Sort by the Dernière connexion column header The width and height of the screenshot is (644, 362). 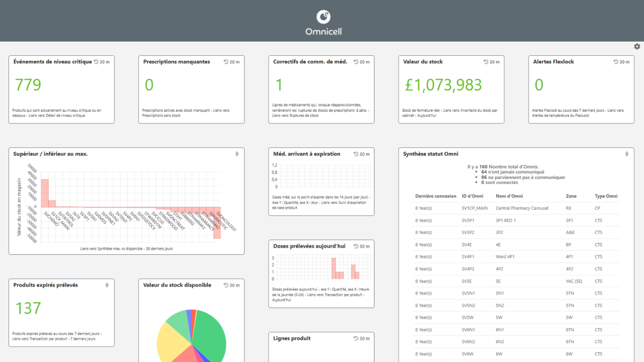point(436,196)
